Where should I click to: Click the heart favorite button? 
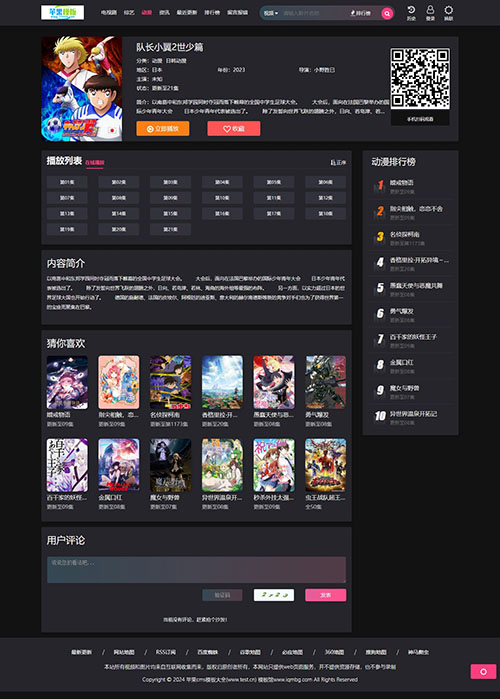tap(234, 128)
